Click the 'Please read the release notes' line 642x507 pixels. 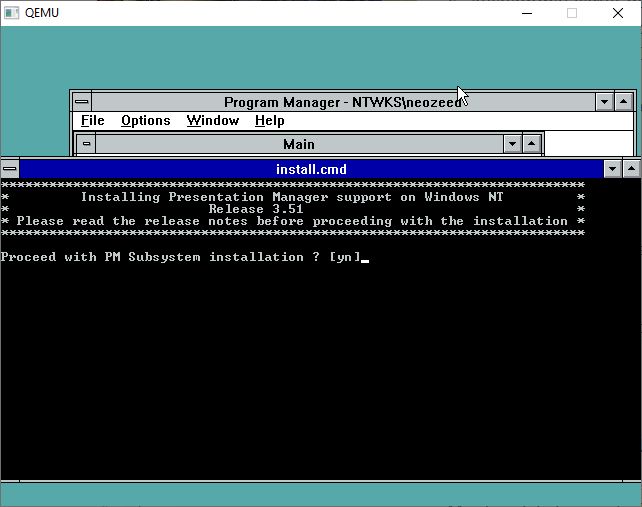292,221
